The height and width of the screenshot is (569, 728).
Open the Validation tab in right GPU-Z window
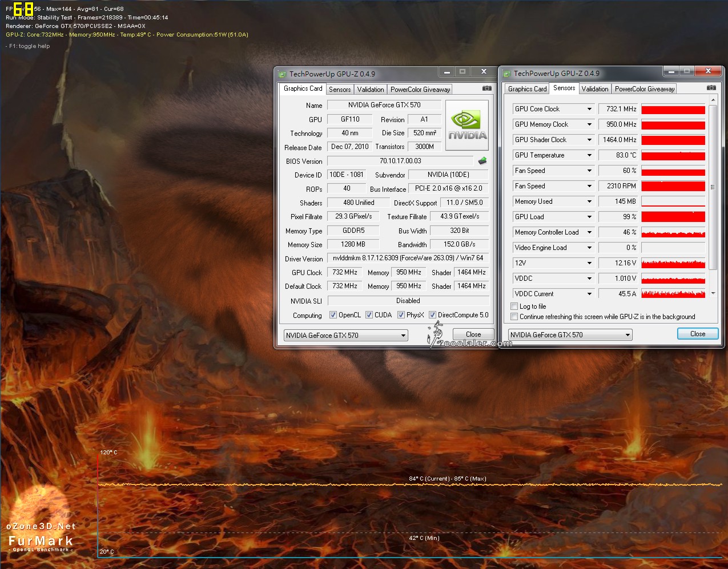(595, 89)
